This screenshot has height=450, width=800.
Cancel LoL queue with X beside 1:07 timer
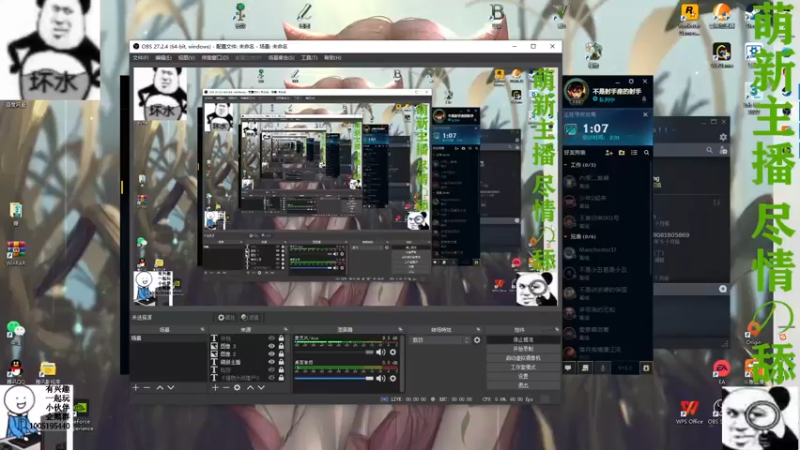[x=645, y=115]
